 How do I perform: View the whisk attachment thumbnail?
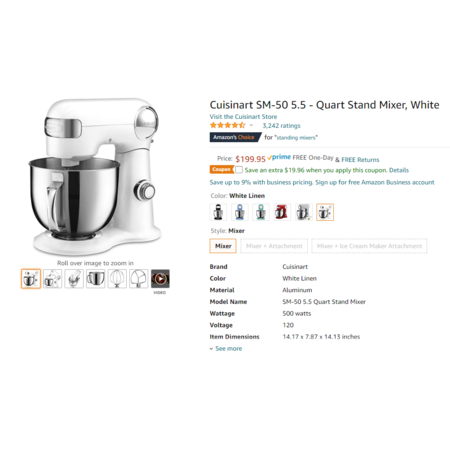[x=117, y=279]
